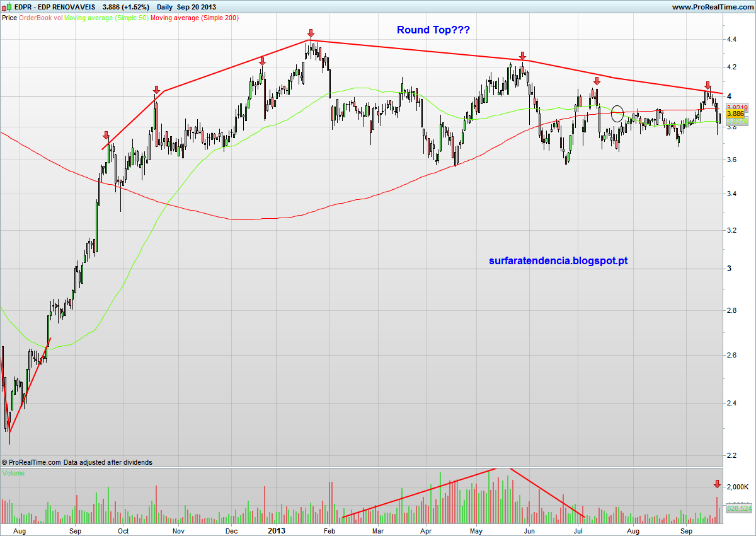Click the red arrow above the December 2012 high
The height and width of the screenshot is (536, 756).
[262, 61]
